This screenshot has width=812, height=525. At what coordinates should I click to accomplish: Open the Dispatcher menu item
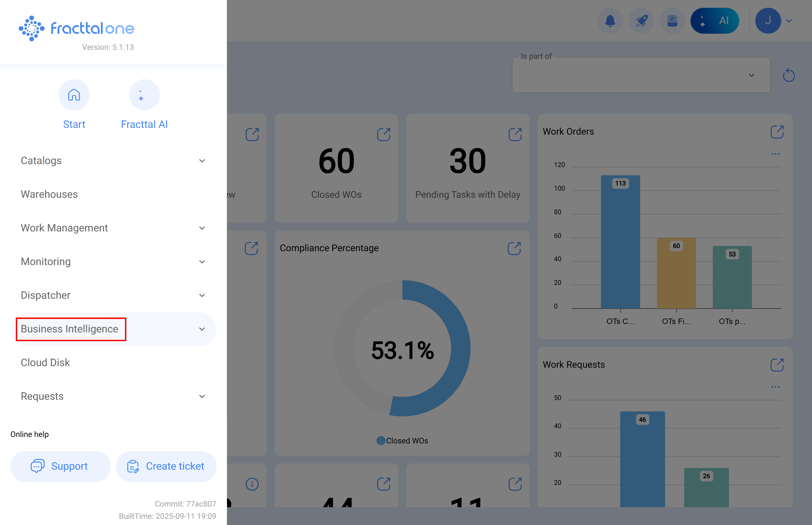pyautogui.click(x=45, y=295)
